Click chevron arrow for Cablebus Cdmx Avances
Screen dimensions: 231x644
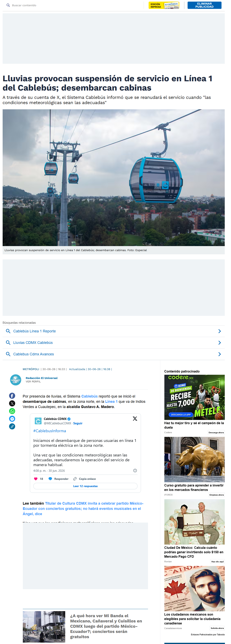[219, 354]
